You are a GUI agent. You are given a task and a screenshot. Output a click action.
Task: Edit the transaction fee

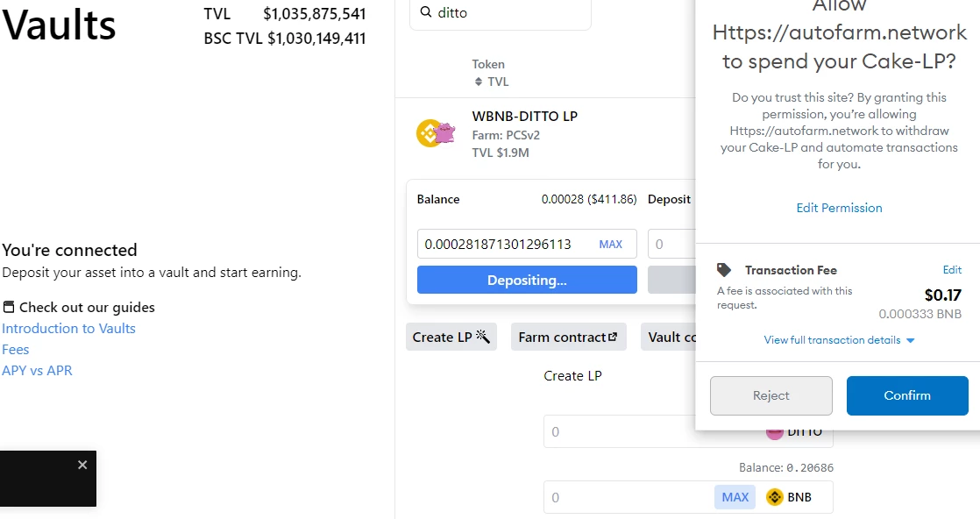pyautogui.click(x=952, y=269)
